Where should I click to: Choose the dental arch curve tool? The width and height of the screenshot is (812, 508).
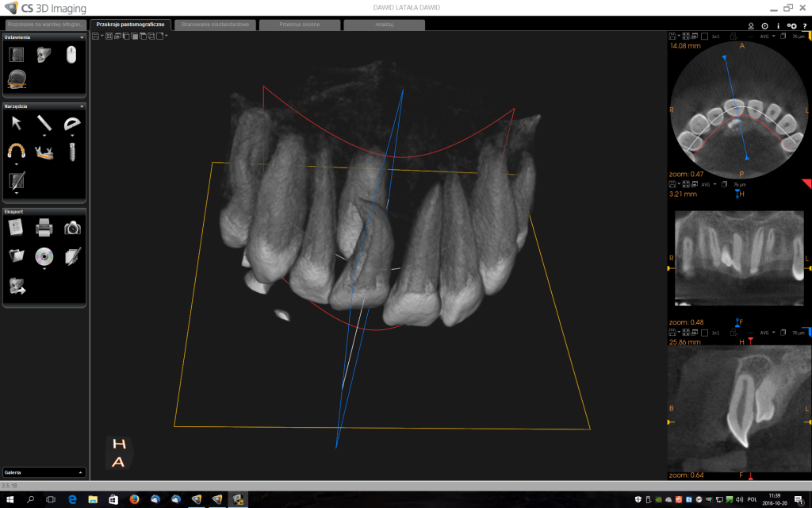(16, 150)
